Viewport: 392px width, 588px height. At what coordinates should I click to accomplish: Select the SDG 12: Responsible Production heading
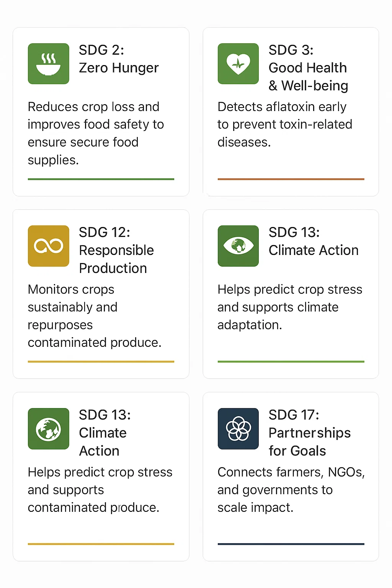(x=116, y=250)
